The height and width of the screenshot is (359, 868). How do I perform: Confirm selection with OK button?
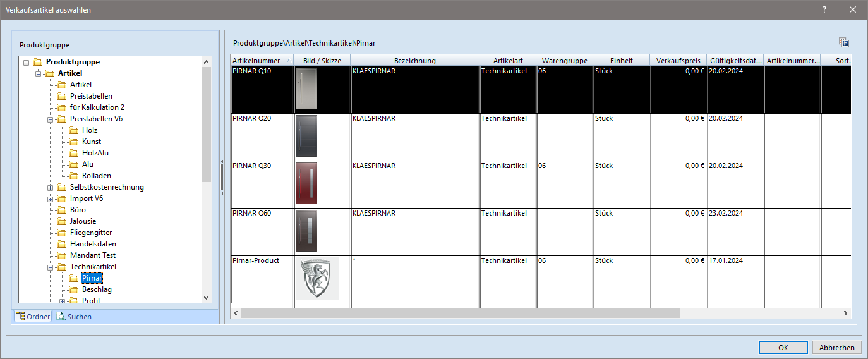(783, 348)
